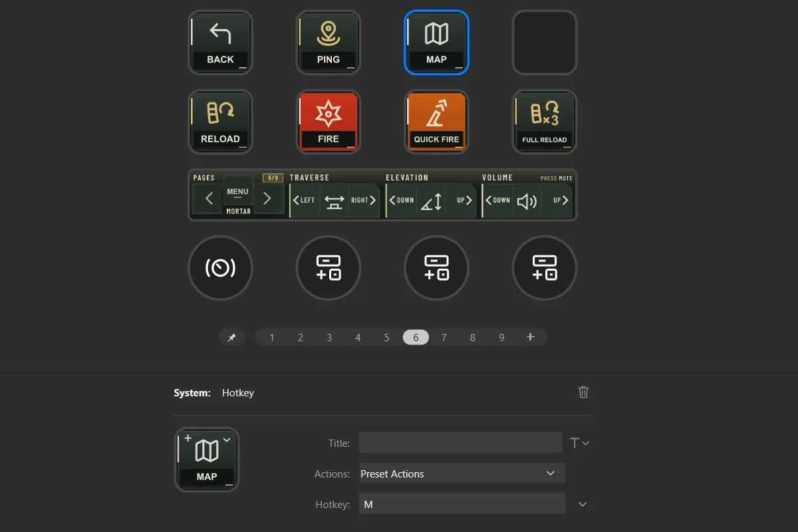Image resolution: width=798 pixels, height=532 pixels.
Task: Select the empty dial beneath ELEVATION section
Action: [436, 268]
